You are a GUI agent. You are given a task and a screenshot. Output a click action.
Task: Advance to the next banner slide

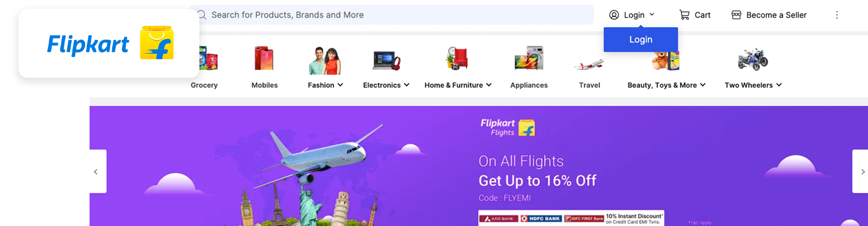tap(860, 171)
